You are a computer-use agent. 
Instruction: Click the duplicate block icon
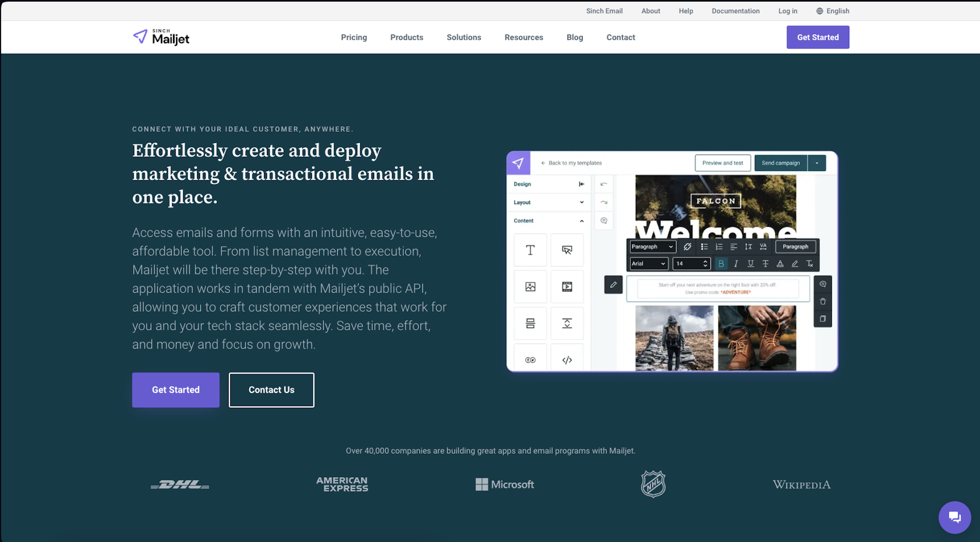pyautogui.click(x=823, y=319)
